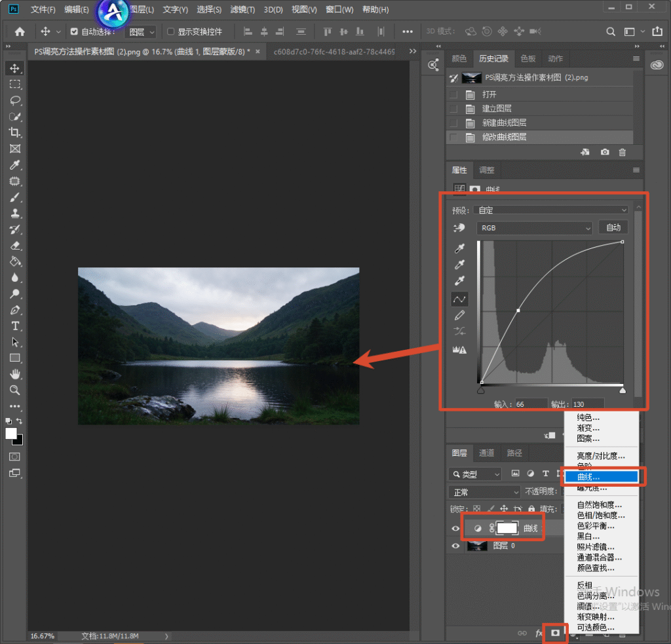671x644 pixels.
Task: Select the Horizontal Type tool
Action: coord(15,326)
